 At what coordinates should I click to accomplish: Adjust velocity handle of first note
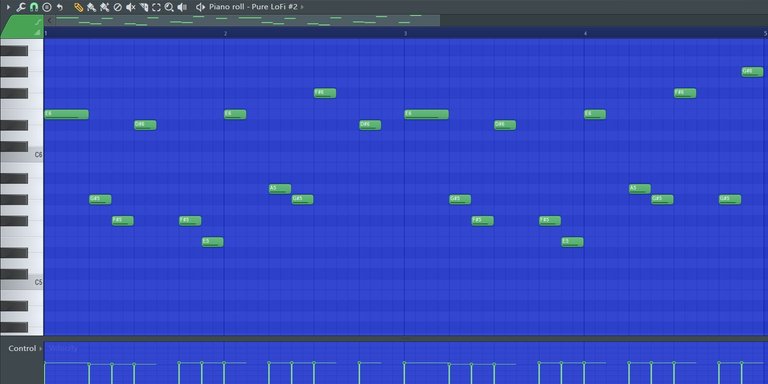coord(45,363)
